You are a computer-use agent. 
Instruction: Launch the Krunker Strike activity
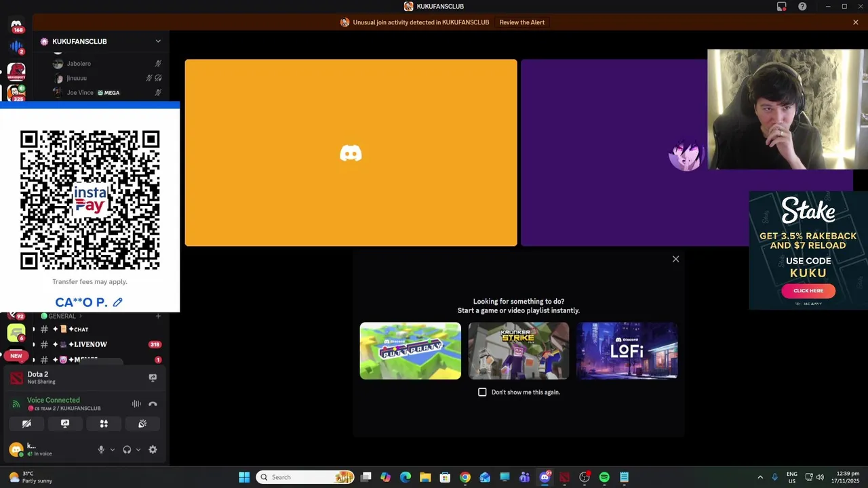pyautogui.click(x=519, y=350)
